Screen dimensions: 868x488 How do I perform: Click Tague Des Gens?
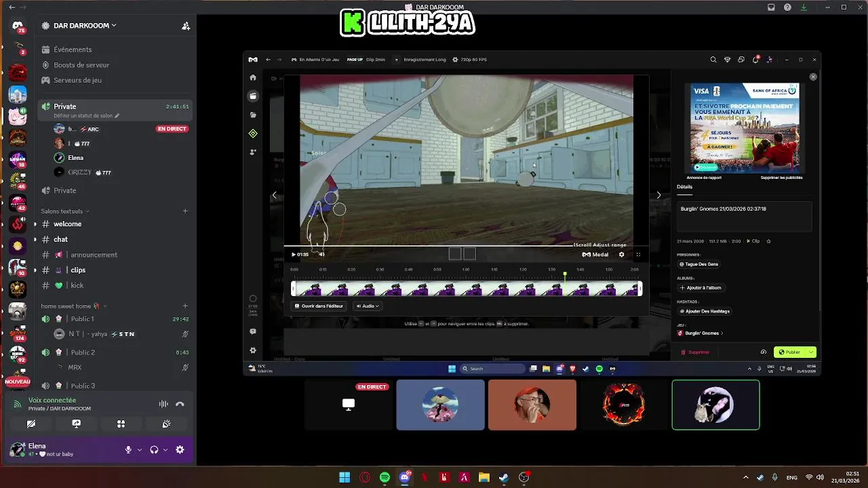click(700, 264)
